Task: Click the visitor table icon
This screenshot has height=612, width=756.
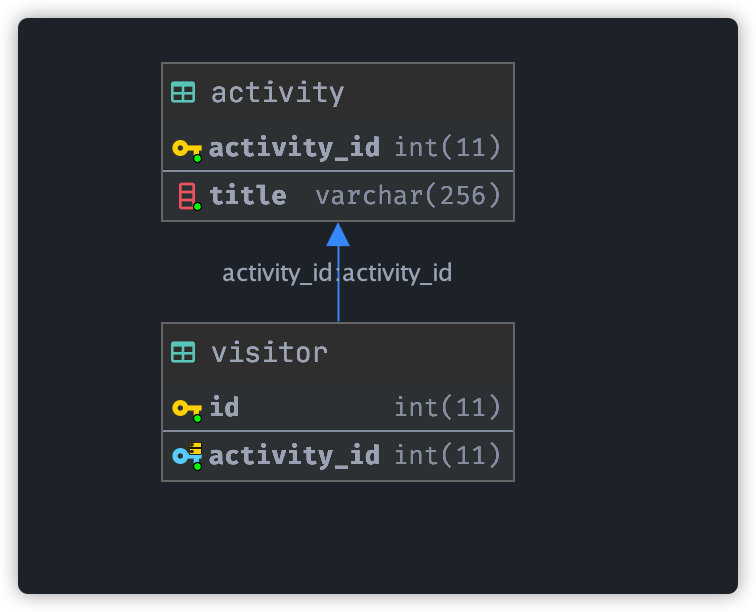Action: tap(183, 352)
